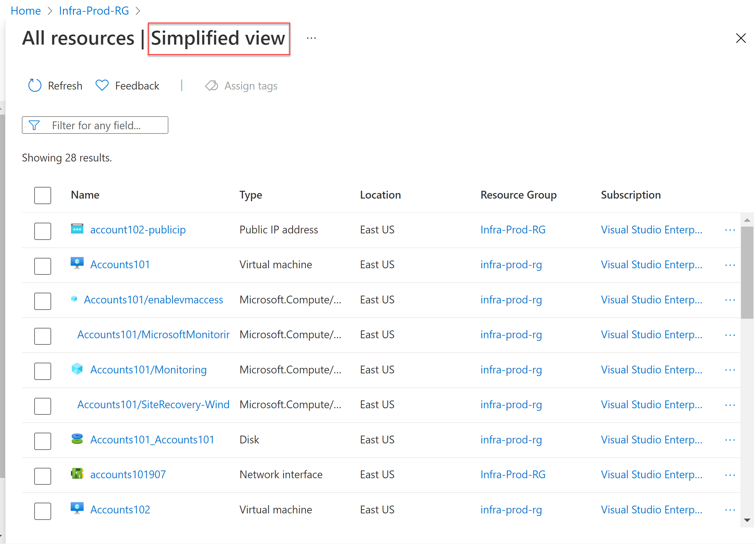The height and width of the screenshot is (544, 756).
Task: Click the Refresh button label
Action: [x=65, y=86]
